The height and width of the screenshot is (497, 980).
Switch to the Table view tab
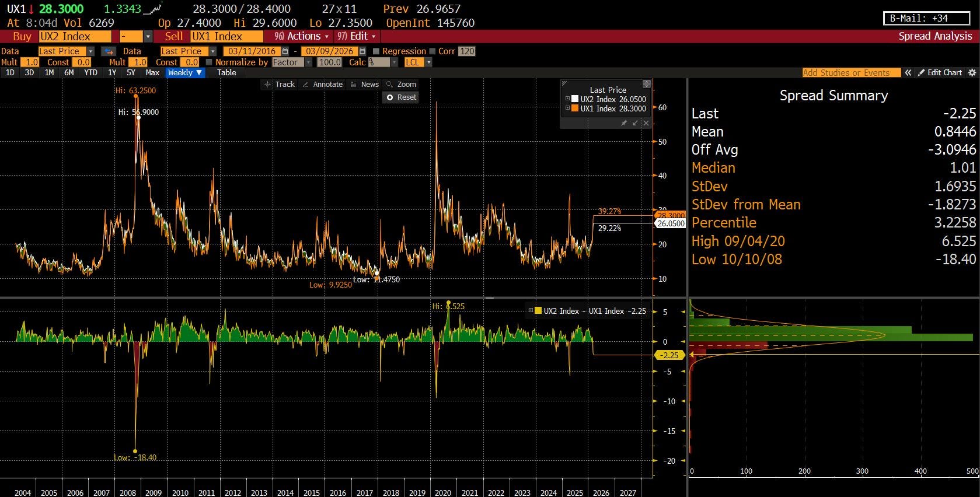(x=226, y=73)
